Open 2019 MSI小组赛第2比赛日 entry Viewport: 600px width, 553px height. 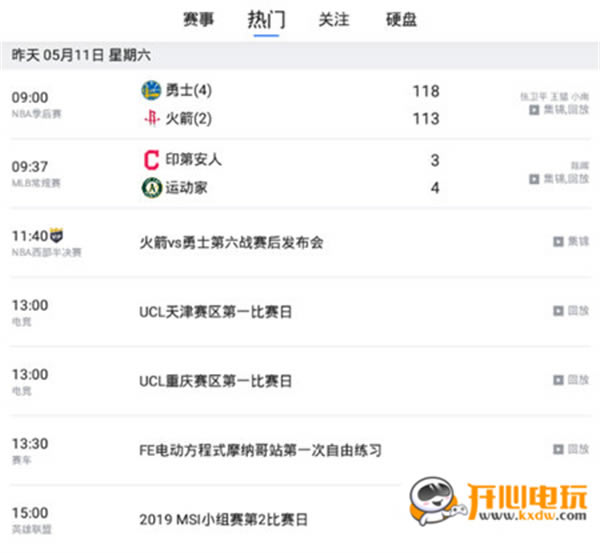pos(223,519)
